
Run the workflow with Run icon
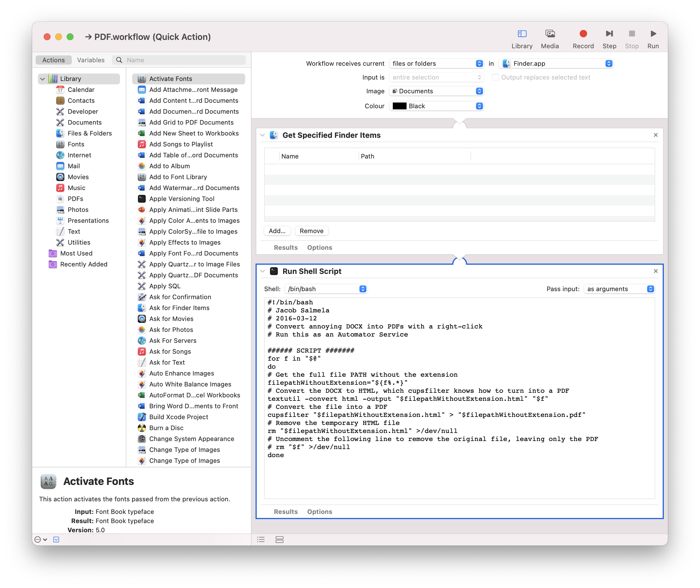653,39
